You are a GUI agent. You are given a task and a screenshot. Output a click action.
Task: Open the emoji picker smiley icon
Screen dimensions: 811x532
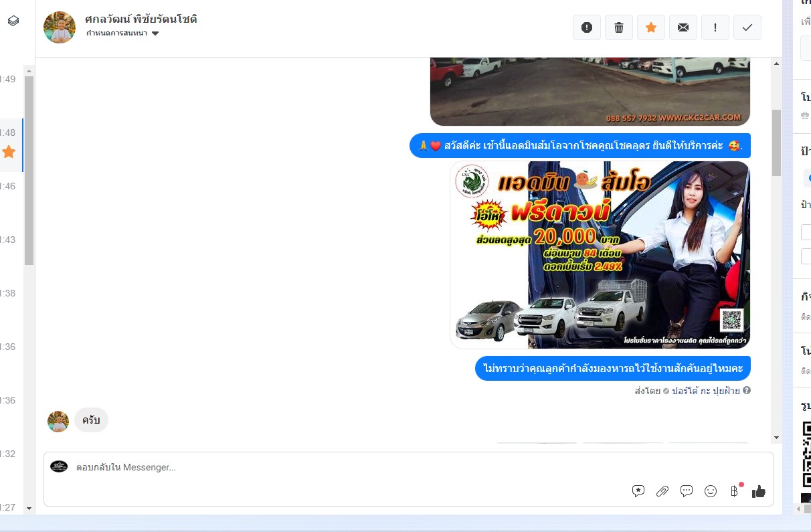tap(711, 491)
